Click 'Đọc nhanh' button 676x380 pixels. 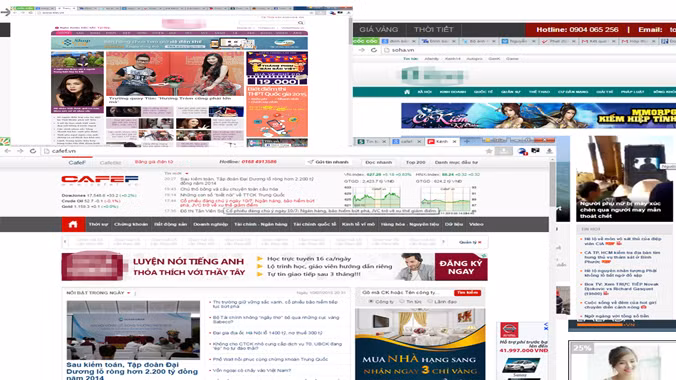point(379,162)
